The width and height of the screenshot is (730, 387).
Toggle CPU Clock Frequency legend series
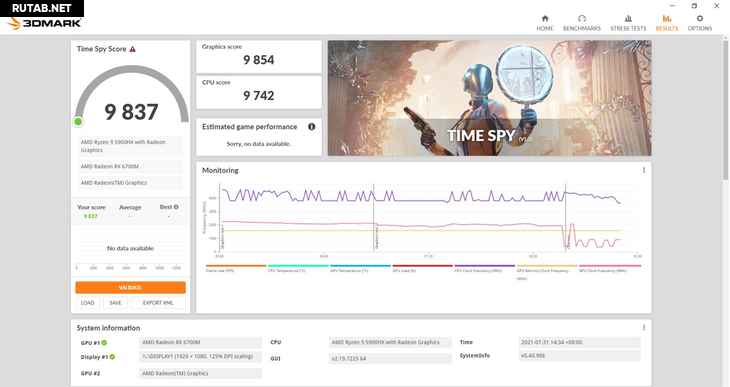[x=485, y=268]
